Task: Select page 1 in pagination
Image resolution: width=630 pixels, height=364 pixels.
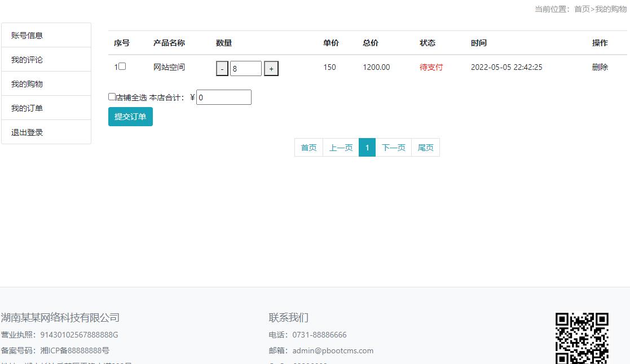Action: (367, 148)
